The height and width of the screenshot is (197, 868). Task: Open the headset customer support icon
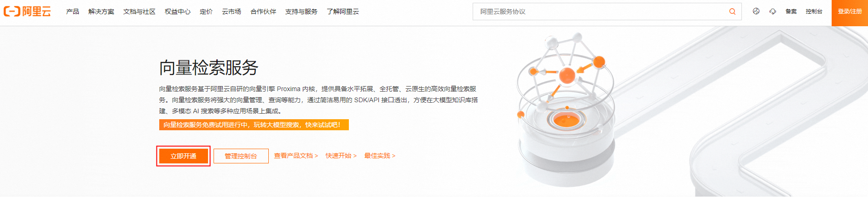[x=773, y=12]
